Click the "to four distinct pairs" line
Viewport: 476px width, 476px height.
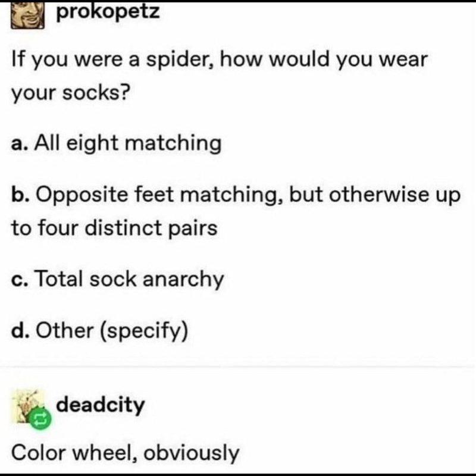pos(114,228)
